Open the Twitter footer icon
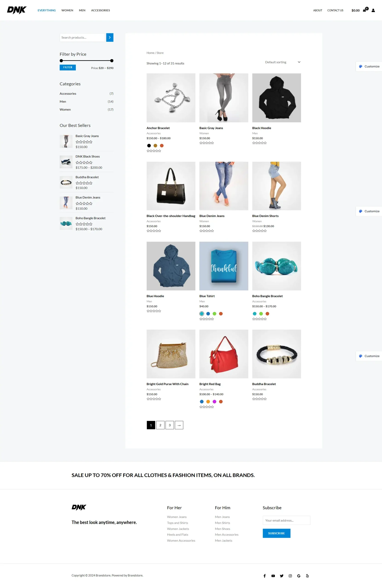 pos(282,576)
